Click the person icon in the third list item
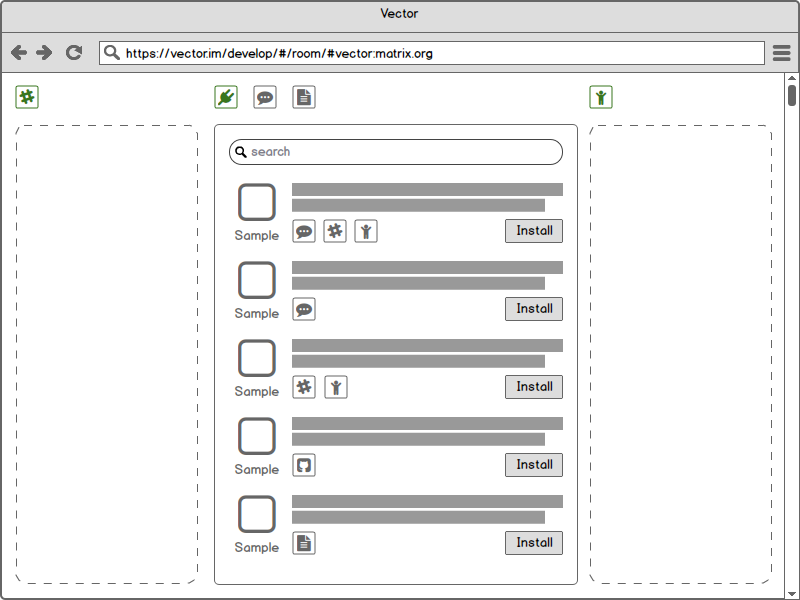The image size is (800, 600). tap(336, 387)
